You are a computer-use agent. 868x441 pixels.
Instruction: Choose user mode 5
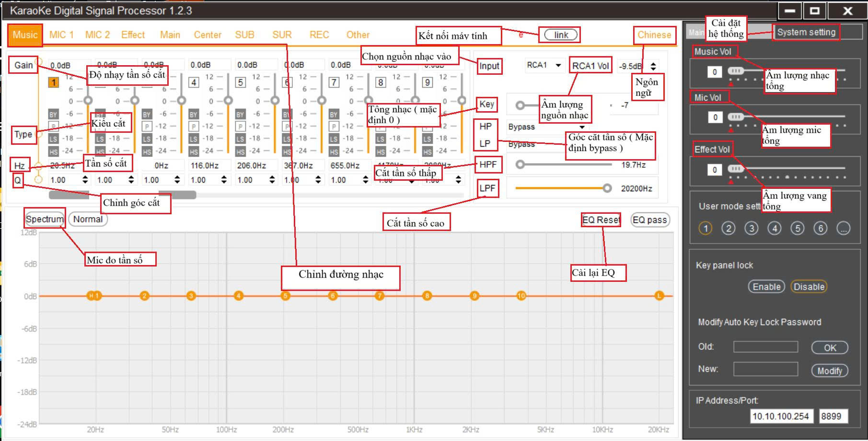[798, 228]
